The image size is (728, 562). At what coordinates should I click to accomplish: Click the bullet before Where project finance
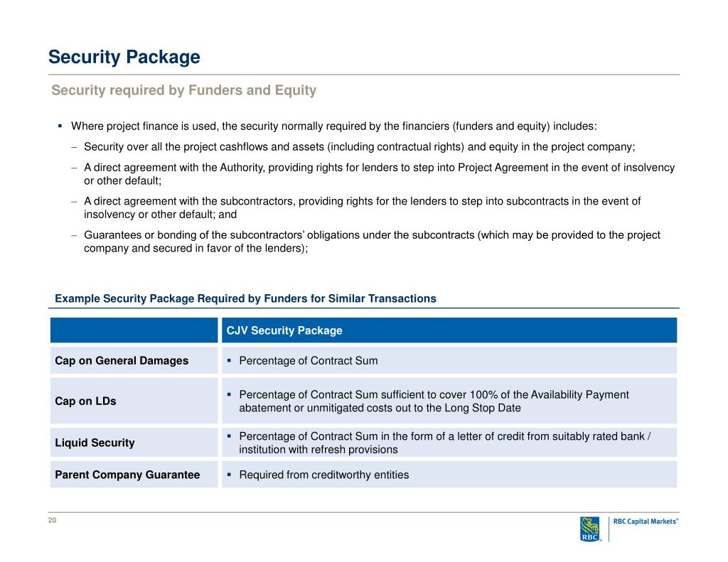coord(60,126)
